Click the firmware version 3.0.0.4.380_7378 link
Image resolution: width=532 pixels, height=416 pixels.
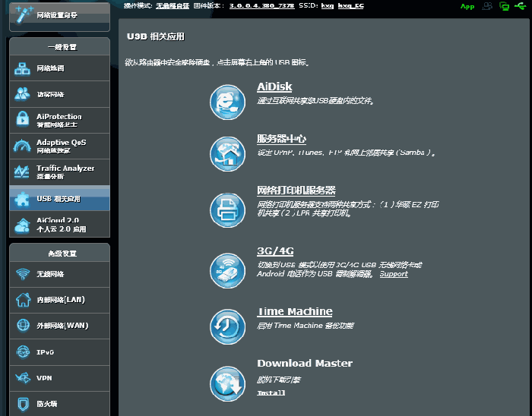(x=262, y=6)
